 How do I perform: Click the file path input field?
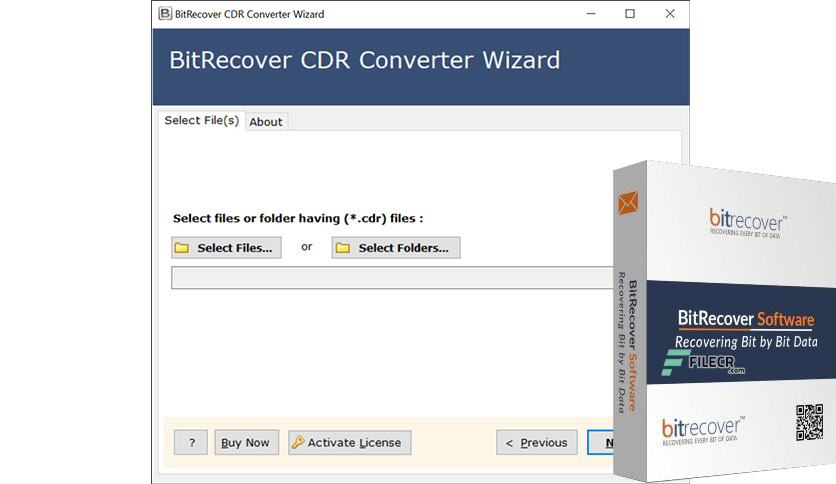(392, 278)
